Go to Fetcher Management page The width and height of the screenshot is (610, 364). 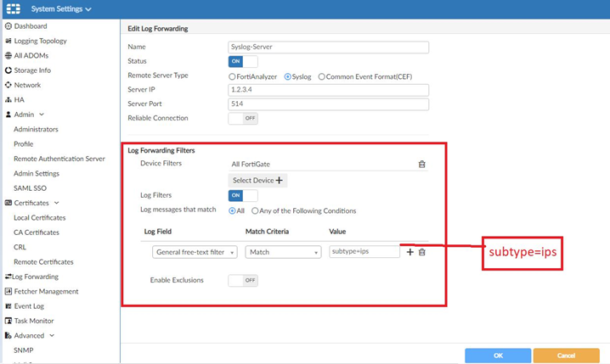[x=46, y=291]
